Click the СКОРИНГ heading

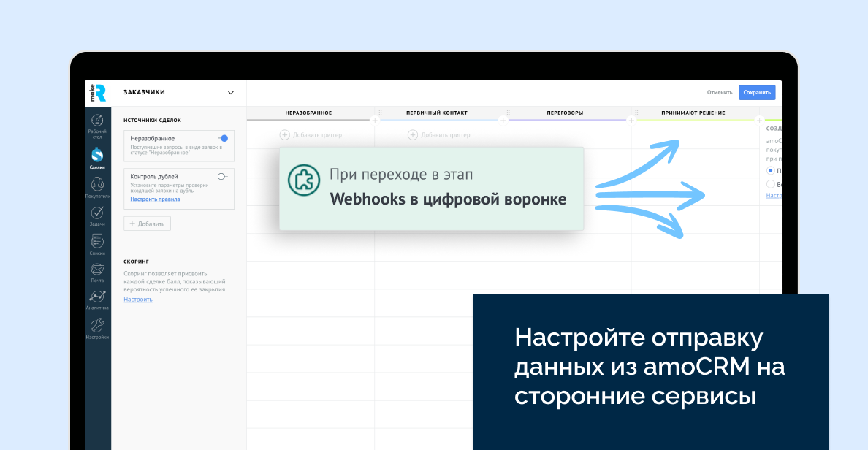136,262
